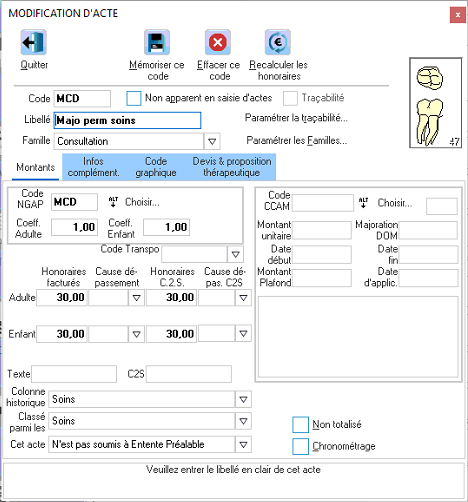Click the Effacer ce code red cross icon
Image resolution: width=468 pixels, height=502 pixels.
point(218,42)
